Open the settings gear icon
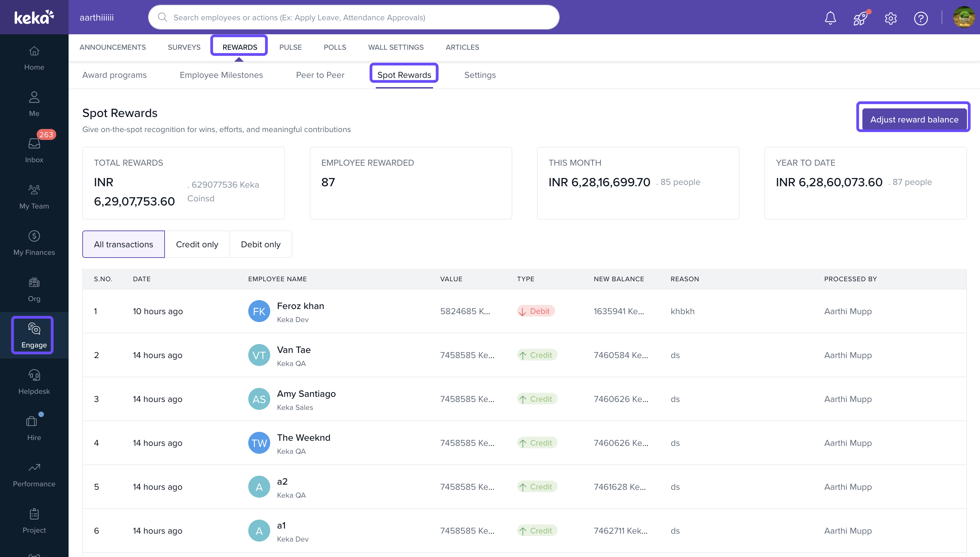The height and width of the screenshot is (557, 980). click(891, 18)
